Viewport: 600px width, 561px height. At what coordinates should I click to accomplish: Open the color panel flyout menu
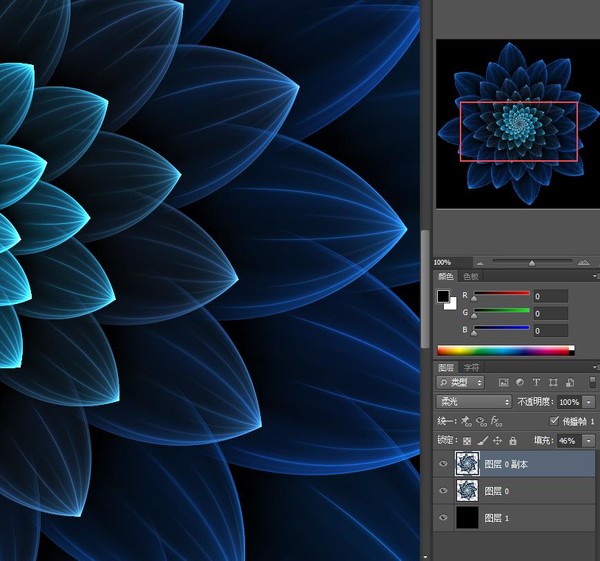[596, 276]
